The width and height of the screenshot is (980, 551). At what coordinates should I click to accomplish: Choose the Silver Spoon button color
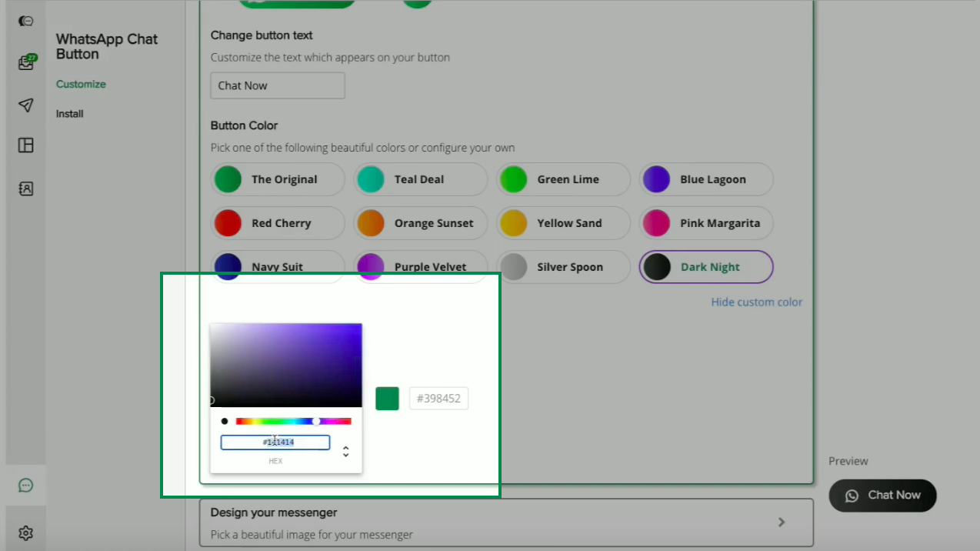563,267
